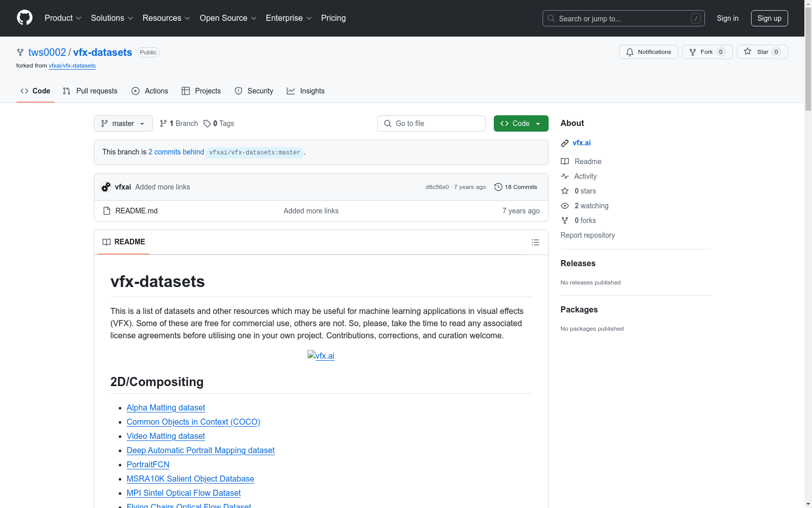Open the vfx.ai website link in About

click(x=582, y=143)
